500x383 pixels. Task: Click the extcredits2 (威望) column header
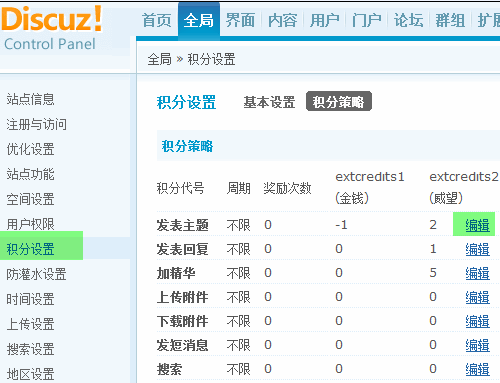coord(464,187)
